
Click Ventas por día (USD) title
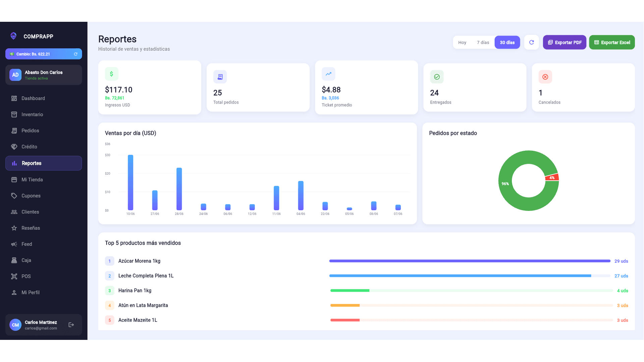point(130,133)
